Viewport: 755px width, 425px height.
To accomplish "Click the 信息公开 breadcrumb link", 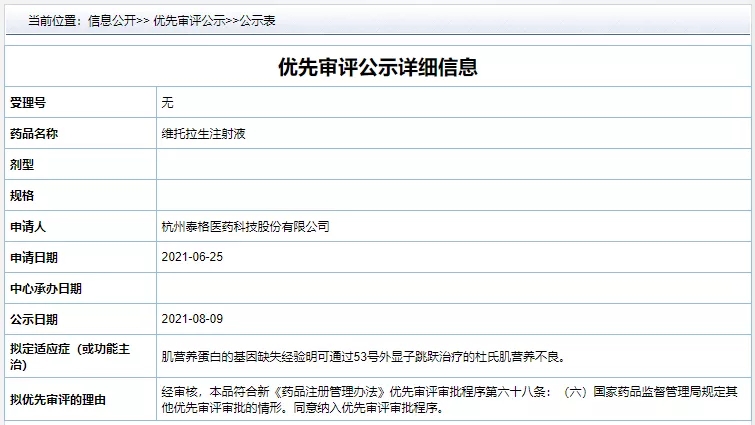I will (112, 21).
